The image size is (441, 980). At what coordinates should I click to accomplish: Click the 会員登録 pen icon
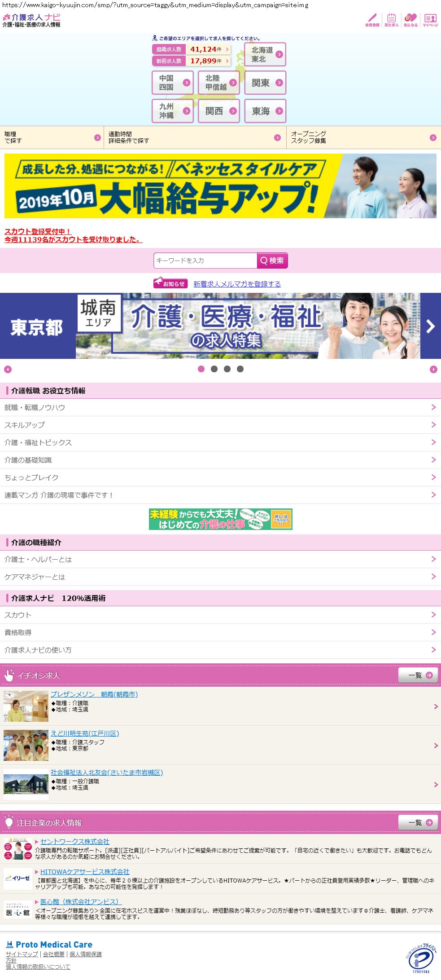372,19
